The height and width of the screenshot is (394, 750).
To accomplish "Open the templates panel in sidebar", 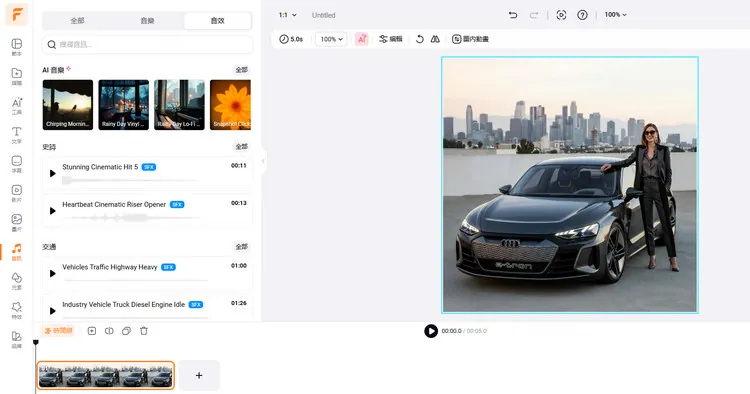I will 16,47.
